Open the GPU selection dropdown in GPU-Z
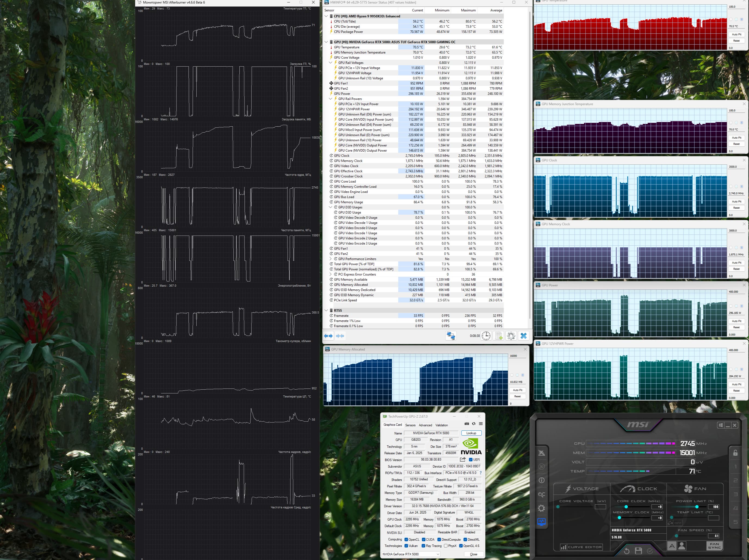 point(438,554)
